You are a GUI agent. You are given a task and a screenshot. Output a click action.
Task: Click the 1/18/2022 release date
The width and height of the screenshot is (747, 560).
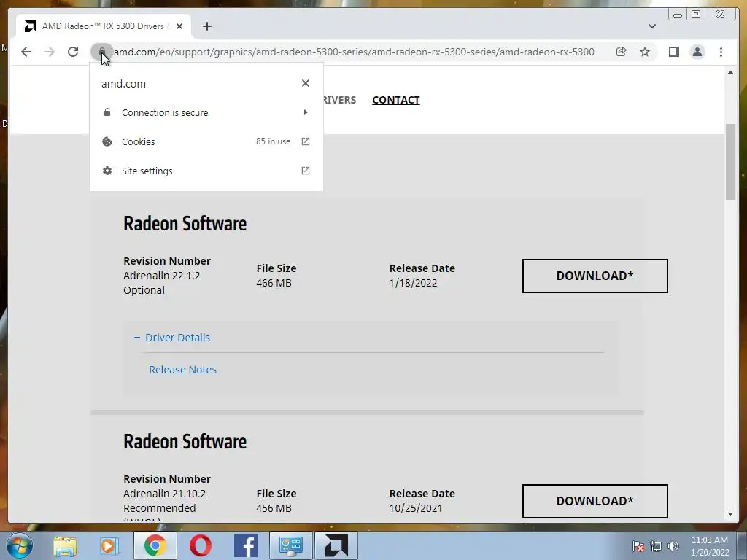(413, 283)
